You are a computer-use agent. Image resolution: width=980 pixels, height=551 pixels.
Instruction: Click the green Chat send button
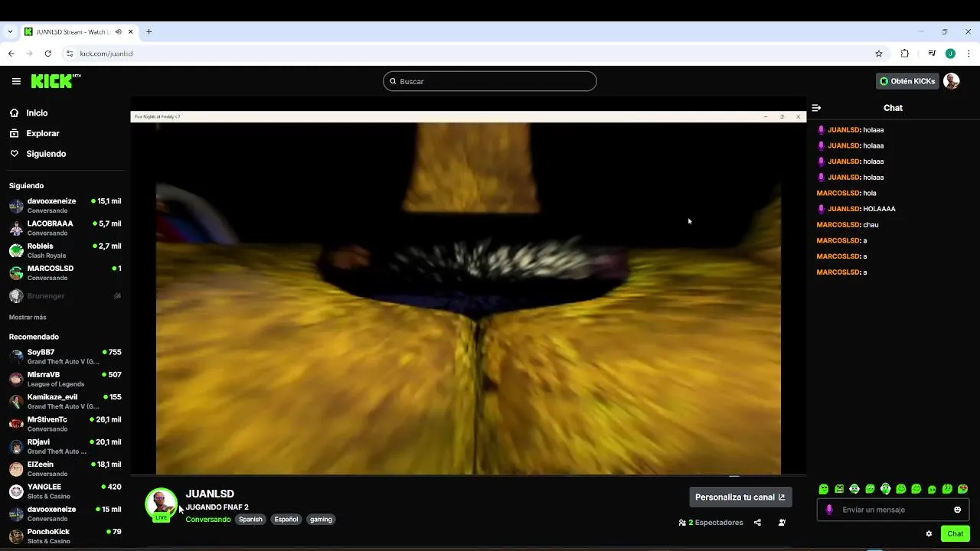955,533
